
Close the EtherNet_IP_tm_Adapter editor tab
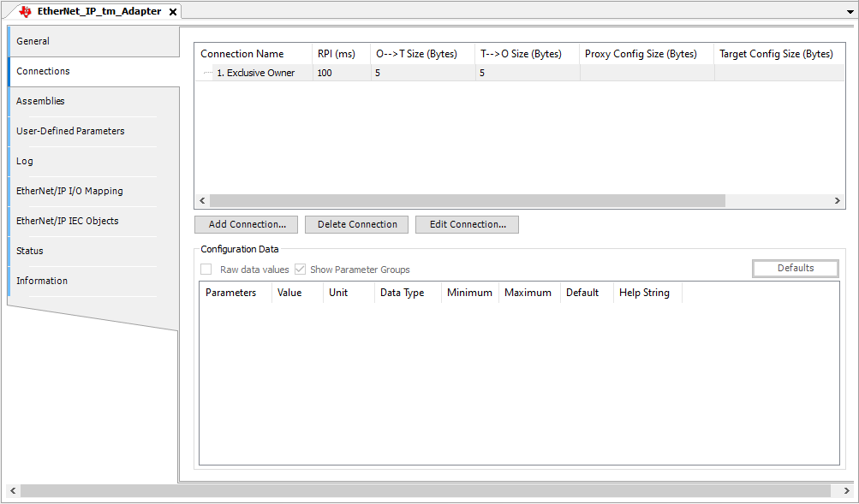coord(172,12)
